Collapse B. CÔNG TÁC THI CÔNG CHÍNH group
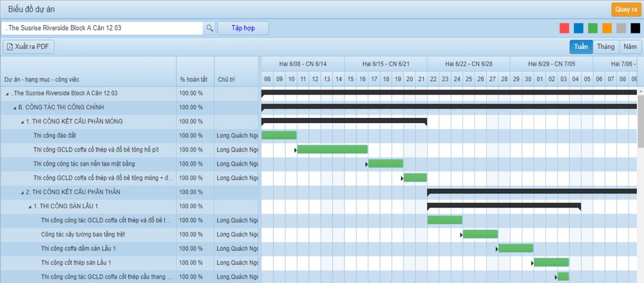The height and width of the screenshot is (283, 644). (14, 107)
